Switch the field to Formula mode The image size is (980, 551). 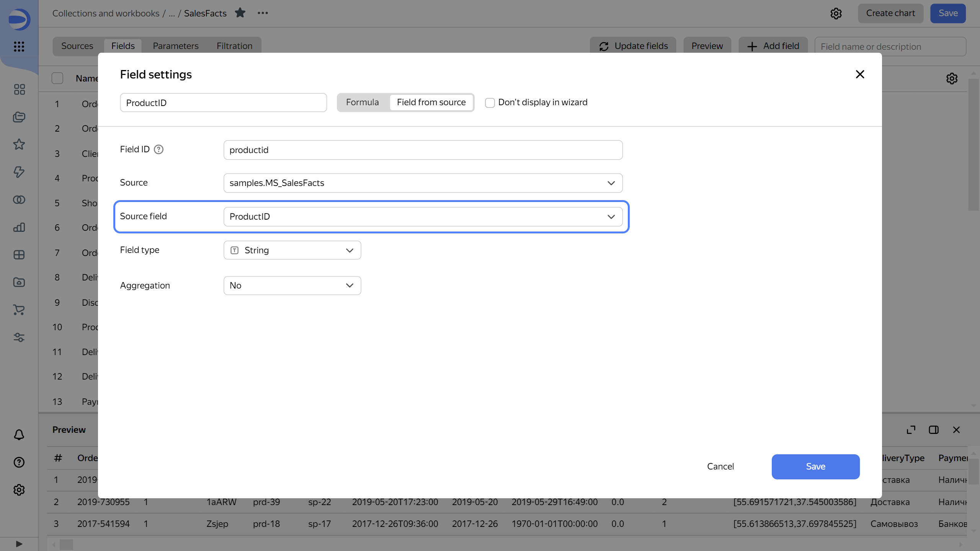pos(362,102)
